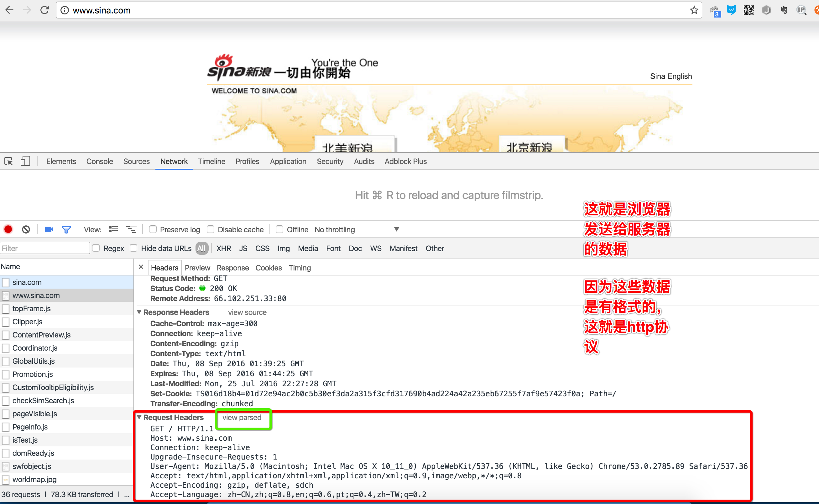The width and height of the screenshot is (819, 504).
Task: Bookmark this page with the star icon
Action: 694,10
